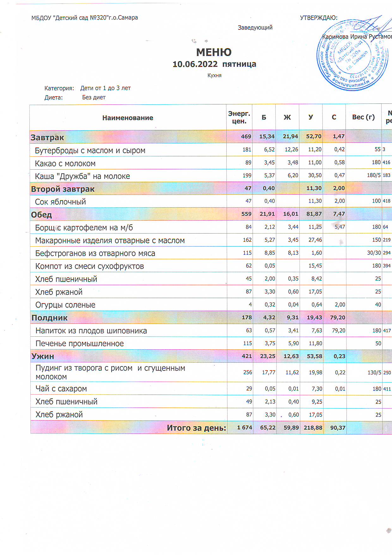392x555 pixels.
Task: Click recipe number "417" for Напиток
Action: click(387, 331)
